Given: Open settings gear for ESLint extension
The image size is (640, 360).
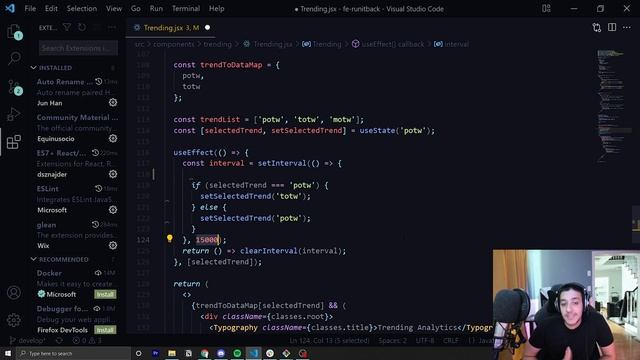Looking at the screenshot, I should (113, 209).
